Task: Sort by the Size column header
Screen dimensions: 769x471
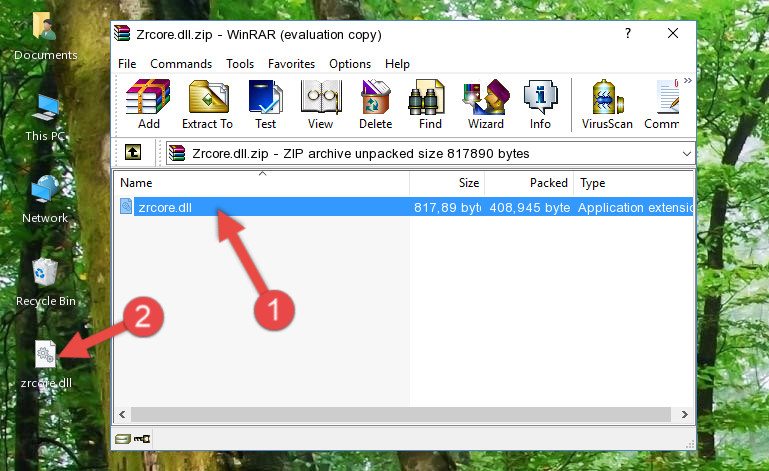Action: [447, 183]
